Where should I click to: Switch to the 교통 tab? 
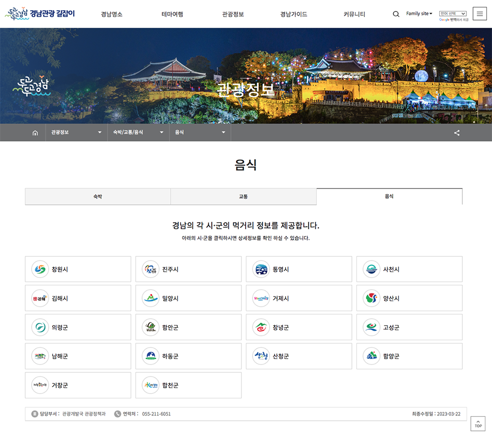point(243,197)
